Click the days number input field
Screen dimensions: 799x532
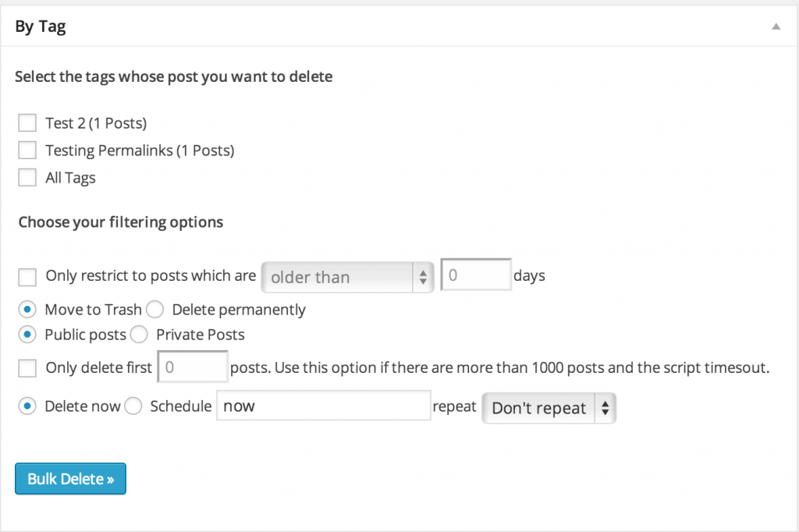coord(475,274)
